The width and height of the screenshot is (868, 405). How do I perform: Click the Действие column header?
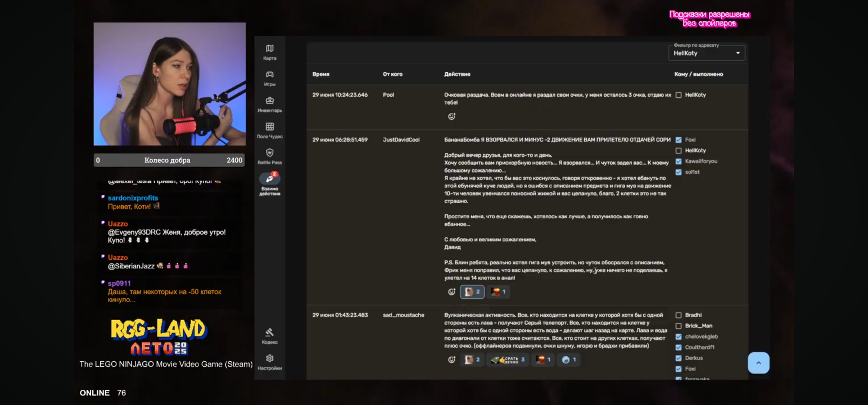click(457, 74)
